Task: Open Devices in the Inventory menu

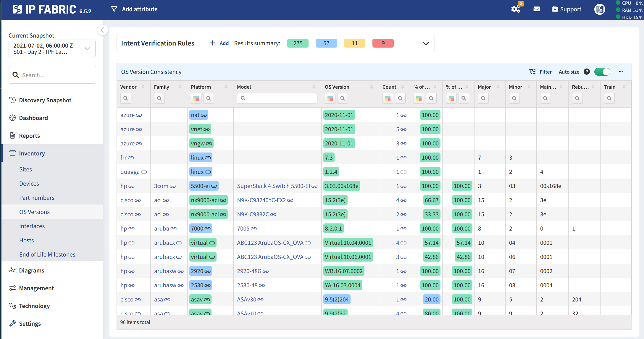Action: 29,184
